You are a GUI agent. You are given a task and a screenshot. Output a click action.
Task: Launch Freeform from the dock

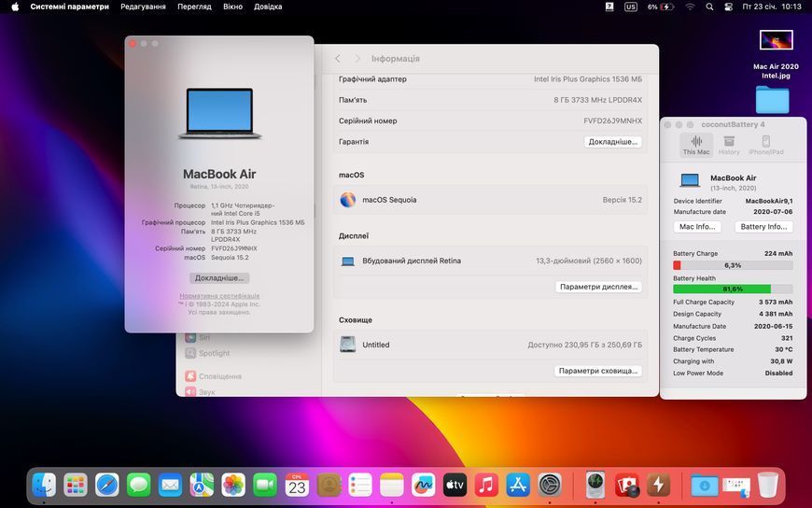click(x=424, y=486)
